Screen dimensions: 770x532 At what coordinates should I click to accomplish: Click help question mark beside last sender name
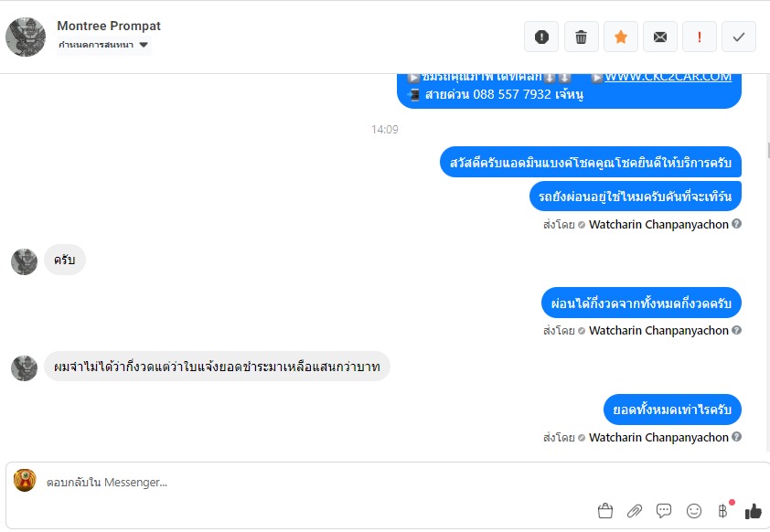pos(736,437)
